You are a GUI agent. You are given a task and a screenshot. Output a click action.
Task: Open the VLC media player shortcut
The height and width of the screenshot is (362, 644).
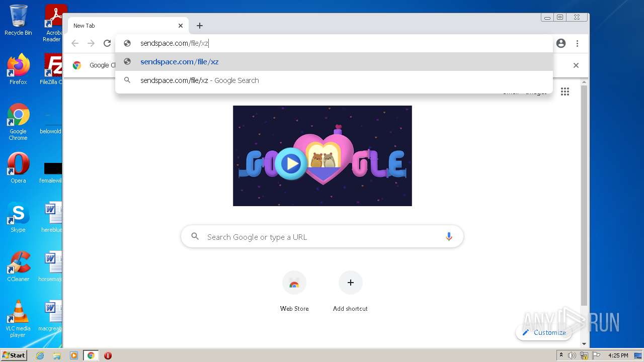18,319
